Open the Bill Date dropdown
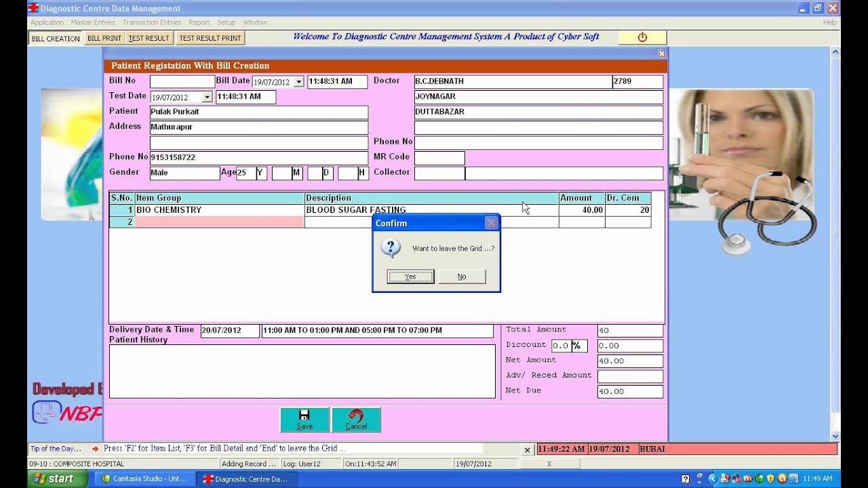 click(x=298, y=82)
